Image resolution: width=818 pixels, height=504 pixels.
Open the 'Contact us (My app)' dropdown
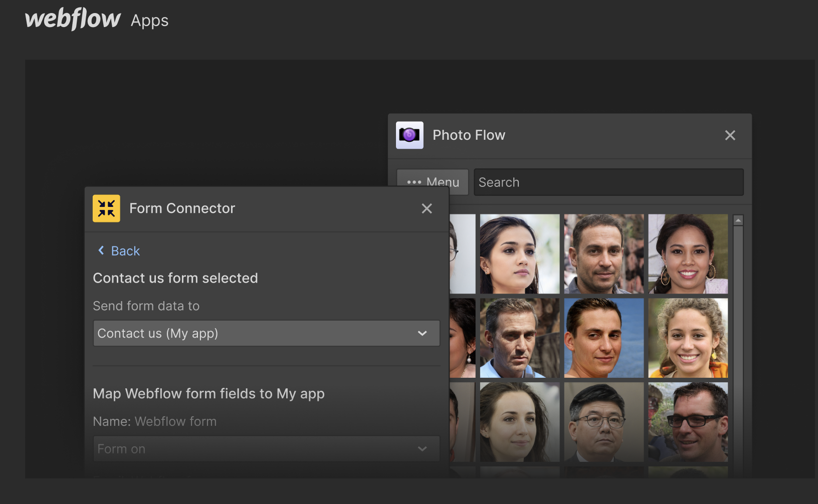tap(267, 333)
